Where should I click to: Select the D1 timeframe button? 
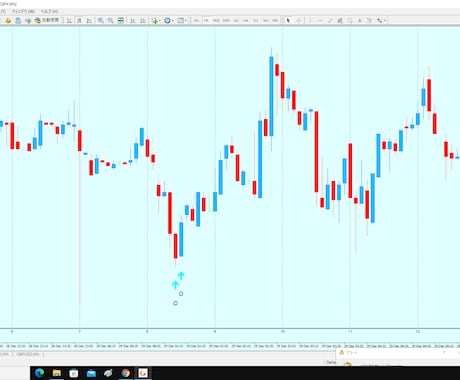(256, 21)
